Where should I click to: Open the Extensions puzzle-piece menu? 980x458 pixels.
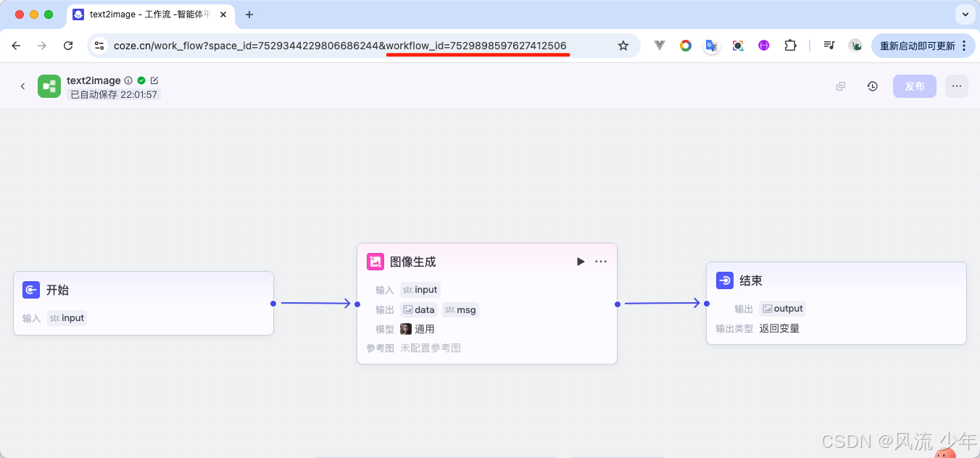pos(790,46)
